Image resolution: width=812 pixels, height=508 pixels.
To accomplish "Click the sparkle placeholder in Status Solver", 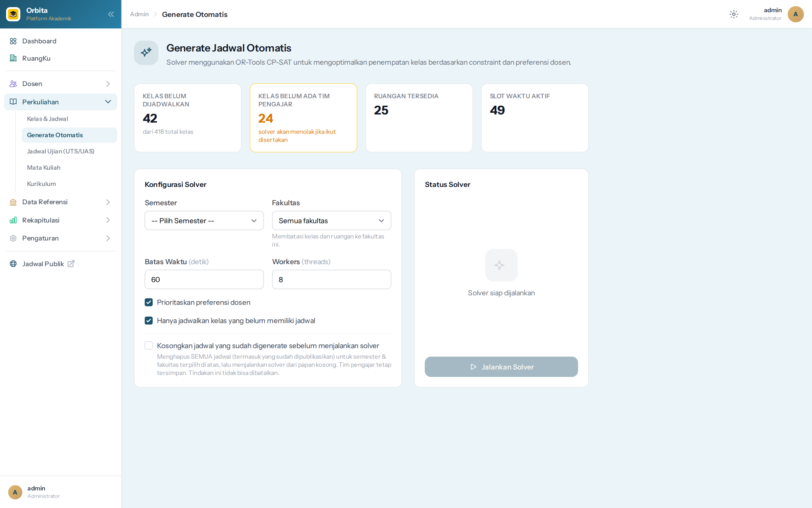I will click(501, 265).
